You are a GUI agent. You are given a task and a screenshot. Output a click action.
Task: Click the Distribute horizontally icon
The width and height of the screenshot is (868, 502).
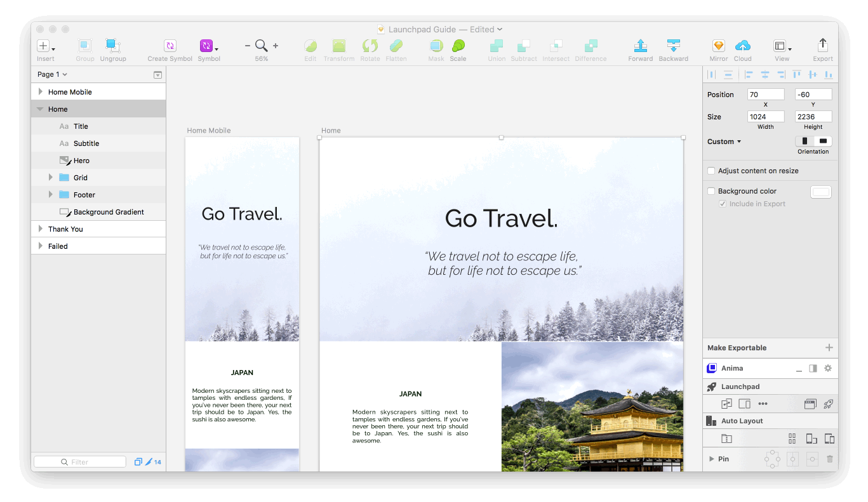tap(712, 75)
